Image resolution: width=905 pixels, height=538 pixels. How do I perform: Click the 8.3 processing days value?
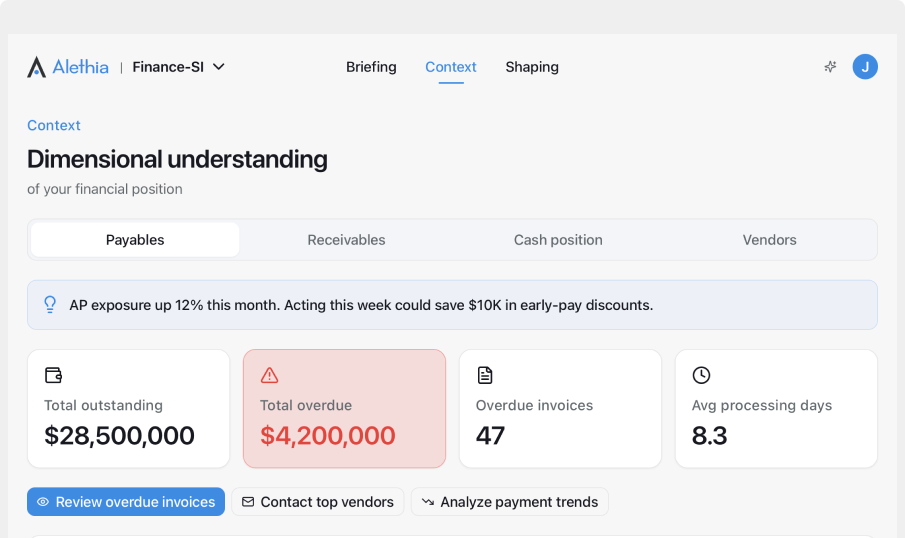tap(710, 435)
